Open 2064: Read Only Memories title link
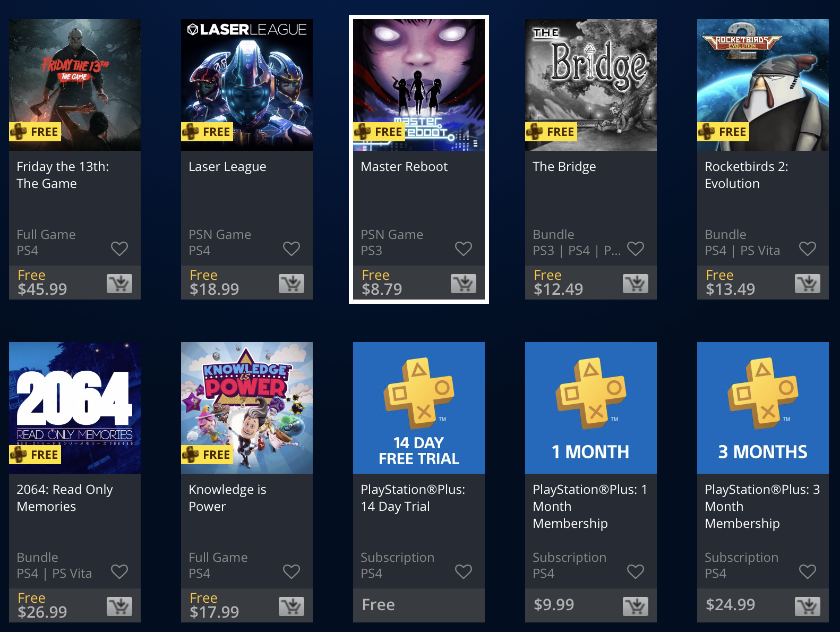The height and width of the screenshot is (632, 840). coord(65,498)
